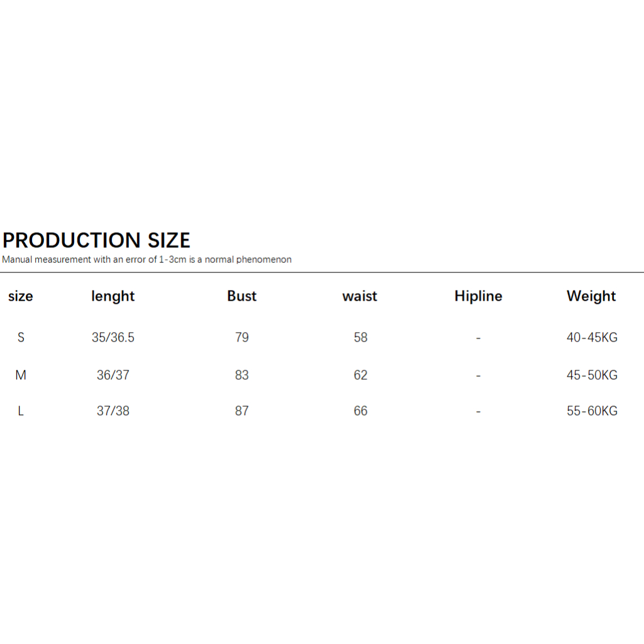Select the manual measurement error note
Image resolution: width=644 pixels, height=644 pixels.
point(147,260)
